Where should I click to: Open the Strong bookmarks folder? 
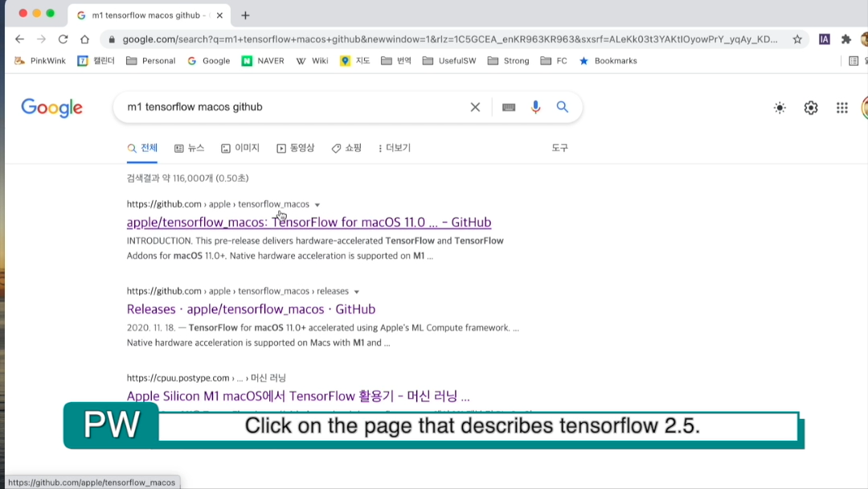(508, 61)
